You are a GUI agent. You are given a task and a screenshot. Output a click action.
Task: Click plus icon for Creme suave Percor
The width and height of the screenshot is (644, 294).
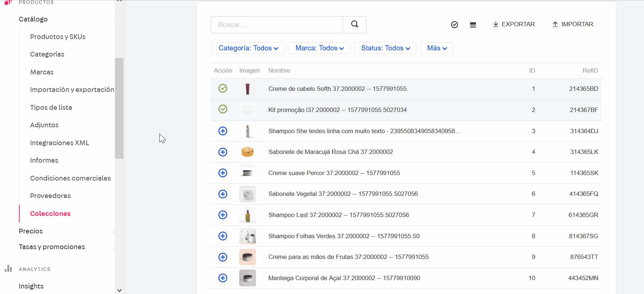[223, 173]
